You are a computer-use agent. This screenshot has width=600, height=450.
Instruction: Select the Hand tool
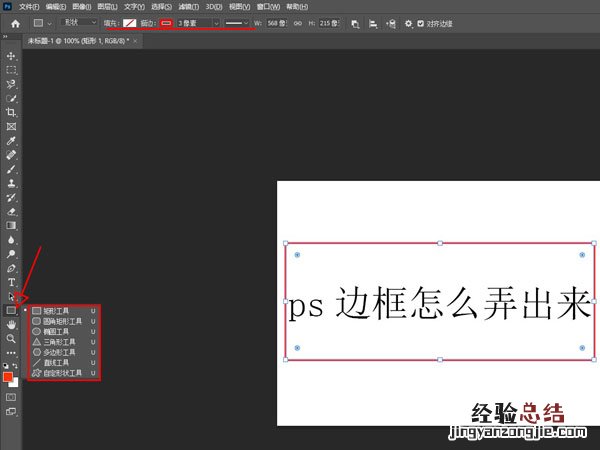pos(12,325)
